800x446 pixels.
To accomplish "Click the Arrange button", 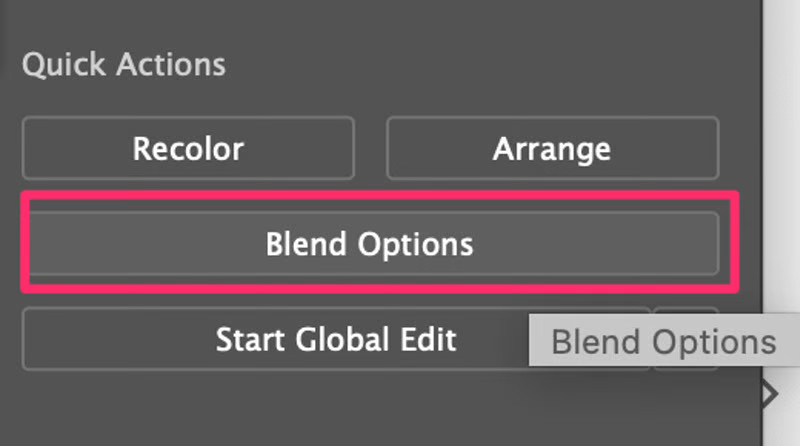I will [552, 149].
